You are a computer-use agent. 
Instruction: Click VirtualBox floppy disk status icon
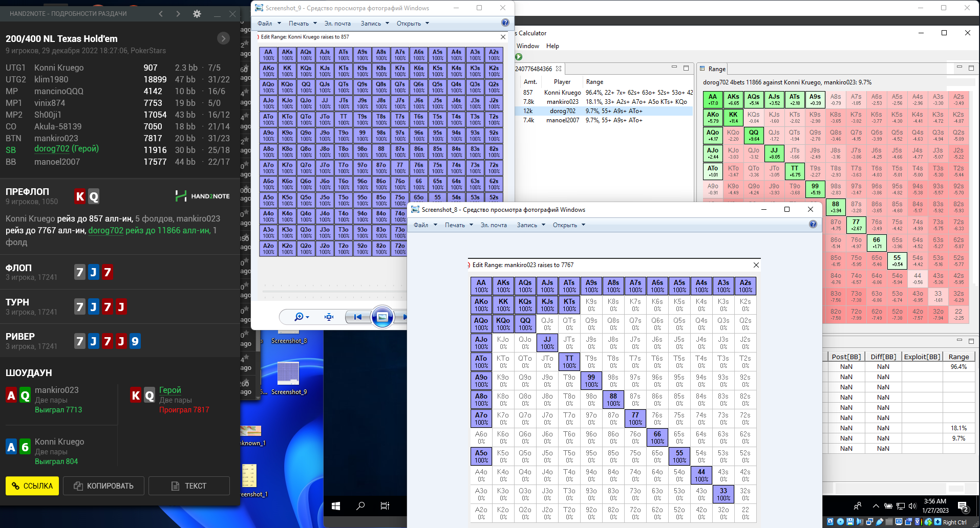(x=850, y=522)
